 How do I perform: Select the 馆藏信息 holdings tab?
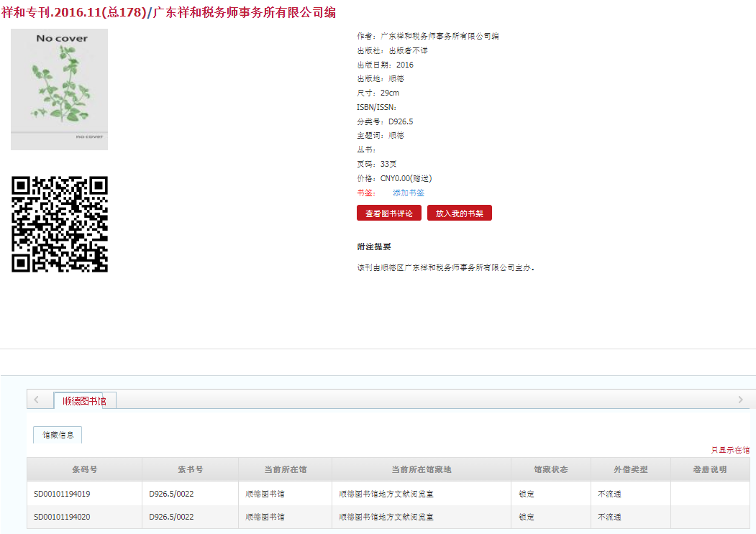click(58, 435)
